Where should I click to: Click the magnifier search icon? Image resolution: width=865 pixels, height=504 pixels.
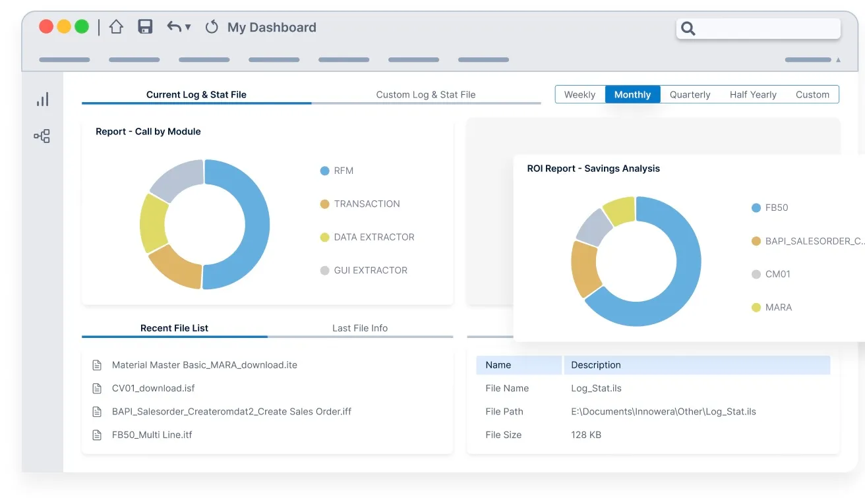click(688, 28)
